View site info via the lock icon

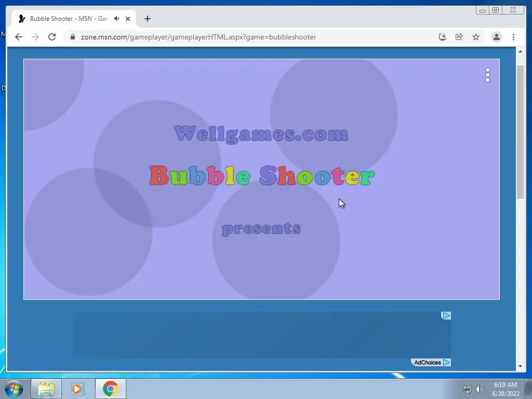tap(73, 37)
